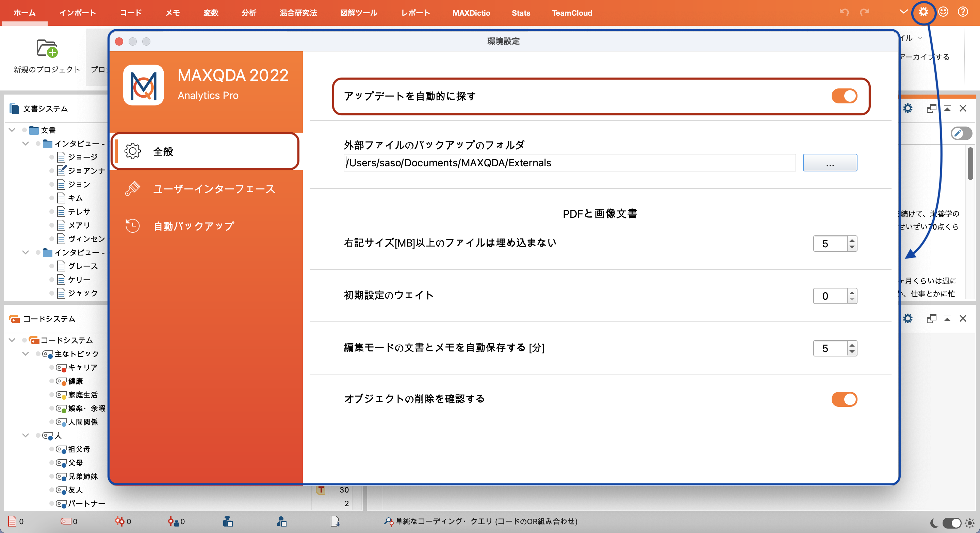Toggle activation dot for ジョージ
Screen dimensions: 980x533
coord(52,157)
